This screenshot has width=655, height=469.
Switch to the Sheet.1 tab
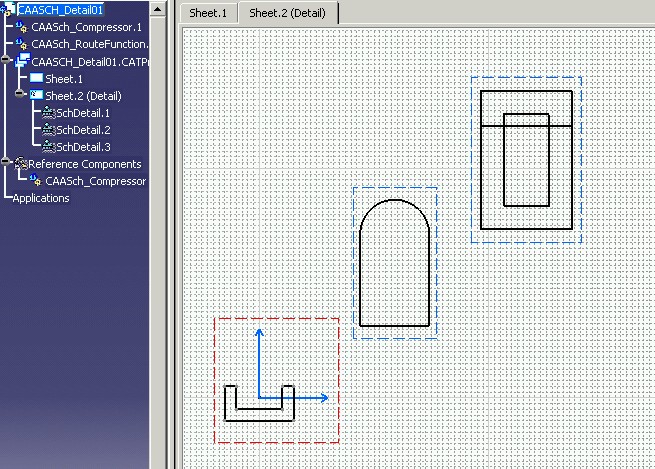click(208, 13)
